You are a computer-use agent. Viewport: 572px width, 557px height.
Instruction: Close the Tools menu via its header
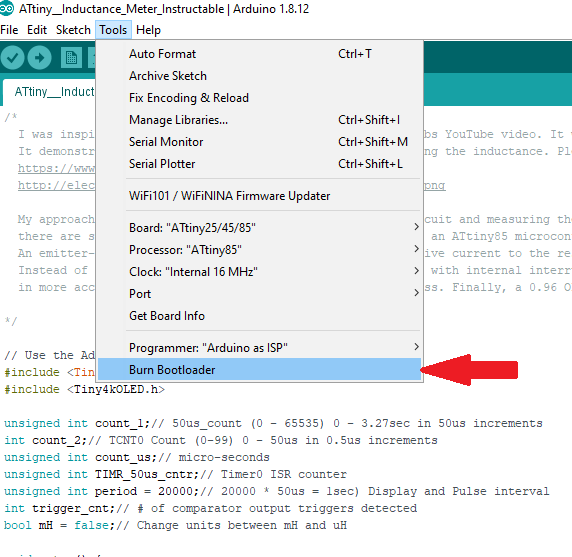click(113, 30)
